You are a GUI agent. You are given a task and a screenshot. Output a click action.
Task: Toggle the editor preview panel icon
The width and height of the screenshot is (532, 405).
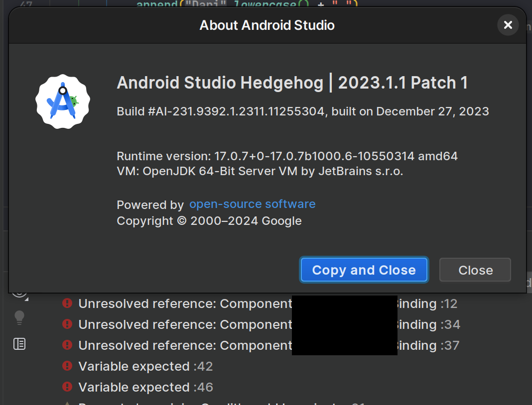click(19, 344)
